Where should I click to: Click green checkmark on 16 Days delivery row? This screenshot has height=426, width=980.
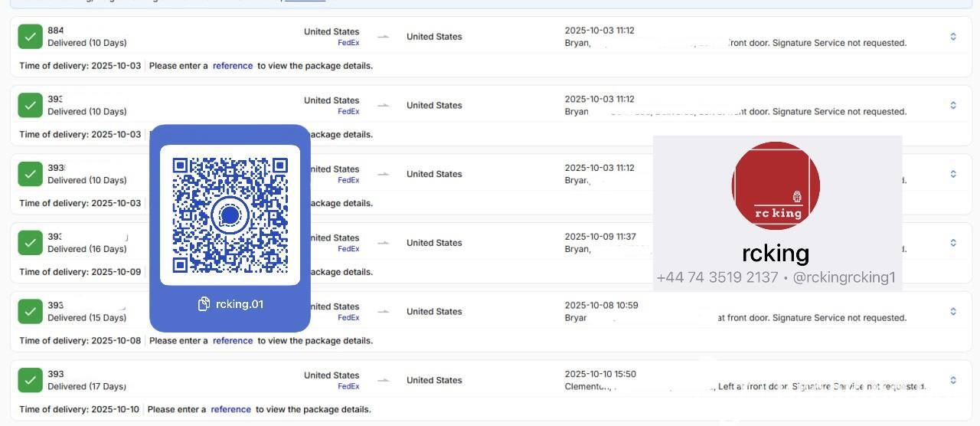tap(30, 243)
